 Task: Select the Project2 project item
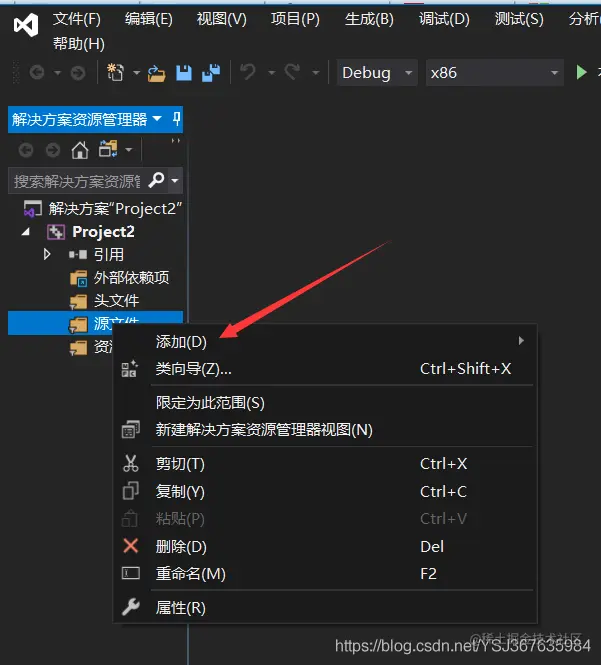click(x=103, y=232)
